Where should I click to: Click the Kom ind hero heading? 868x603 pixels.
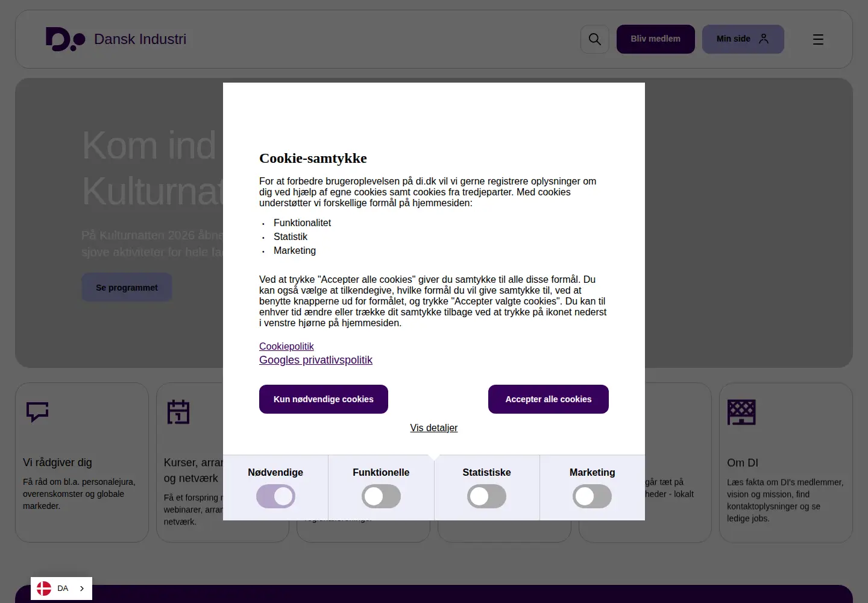pyautogui.click(x=153, y=169)
